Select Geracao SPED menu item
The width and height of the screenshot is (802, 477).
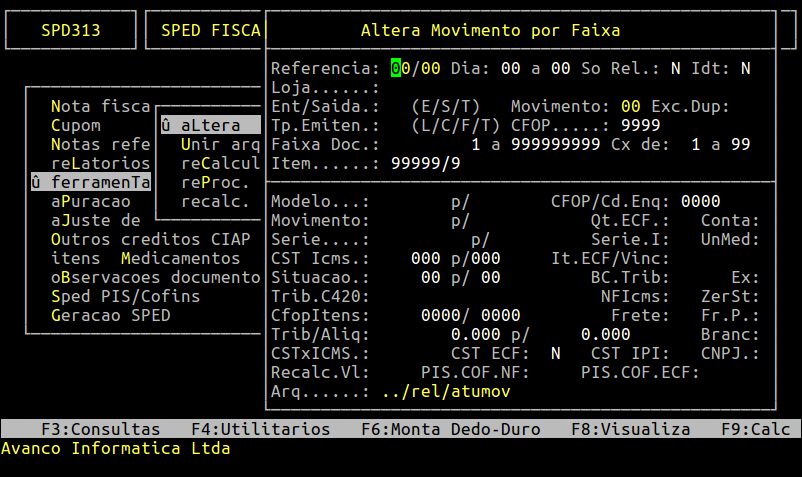110,315
